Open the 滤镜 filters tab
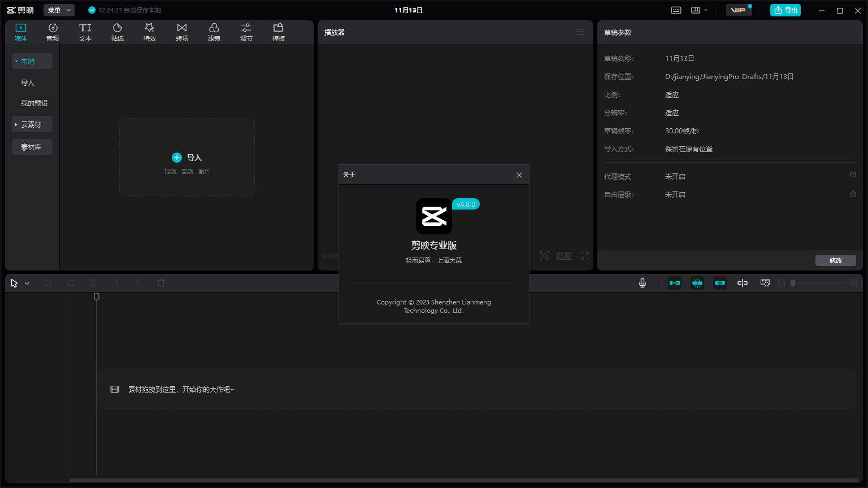868x488 pixels. 214,32
